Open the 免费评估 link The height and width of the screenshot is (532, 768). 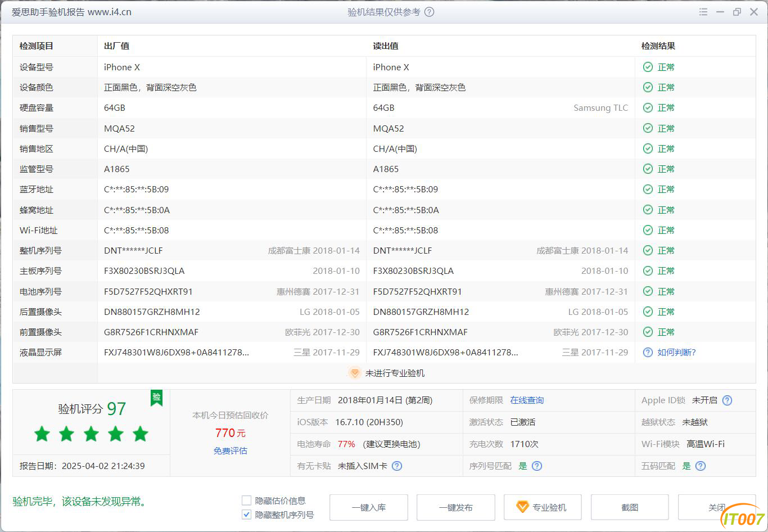coord(231,450)
